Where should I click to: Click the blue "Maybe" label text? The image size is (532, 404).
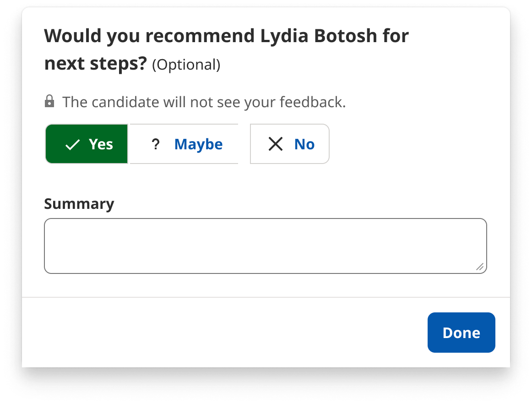198,144
